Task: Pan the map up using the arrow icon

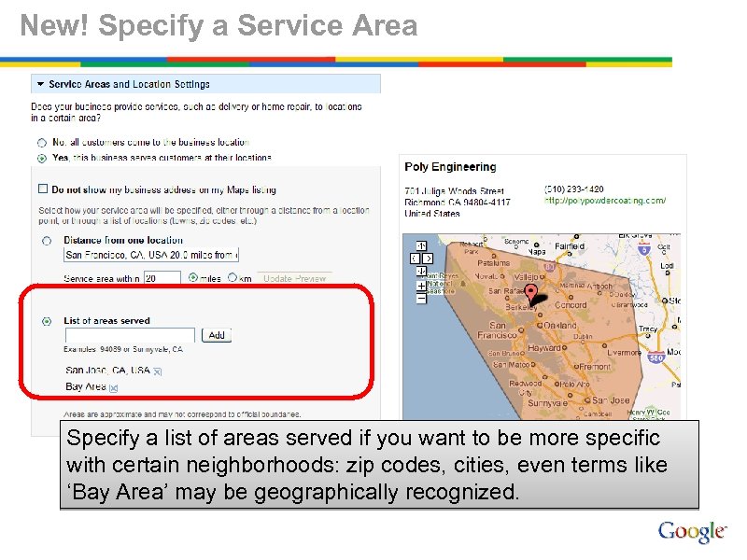Action: (421, 245)
